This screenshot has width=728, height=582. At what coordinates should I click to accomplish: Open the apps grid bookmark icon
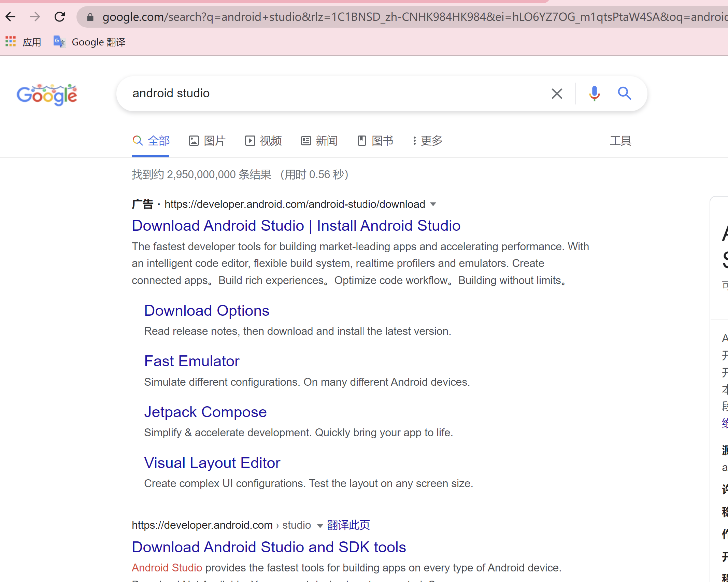pyautogui.click(x=11, y=42)
